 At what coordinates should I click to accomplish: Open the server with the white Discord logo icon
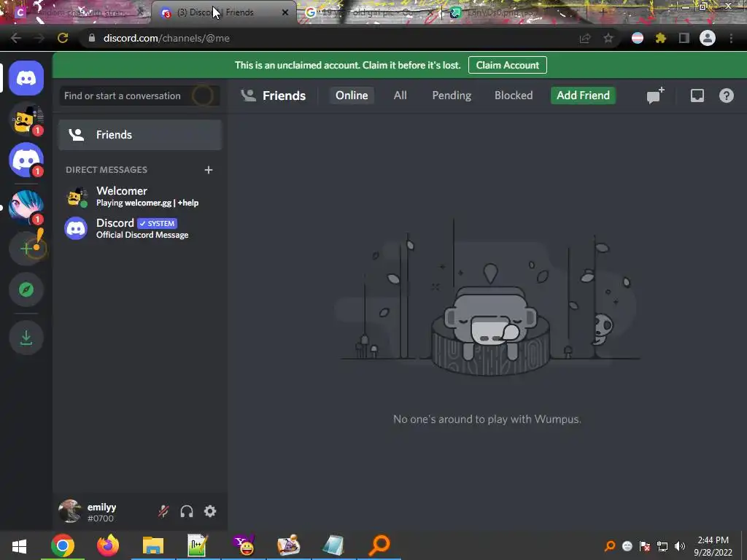[x=26, y=160]
